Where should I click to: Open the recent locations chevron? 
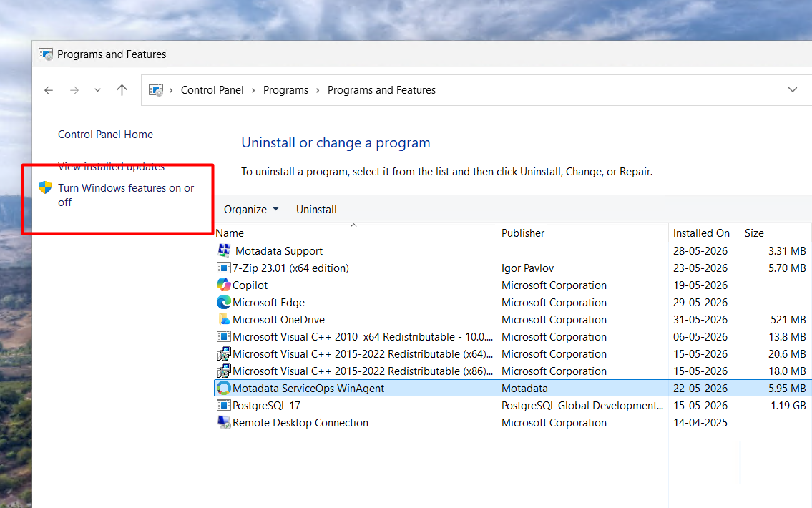click(x=97, y=90)
